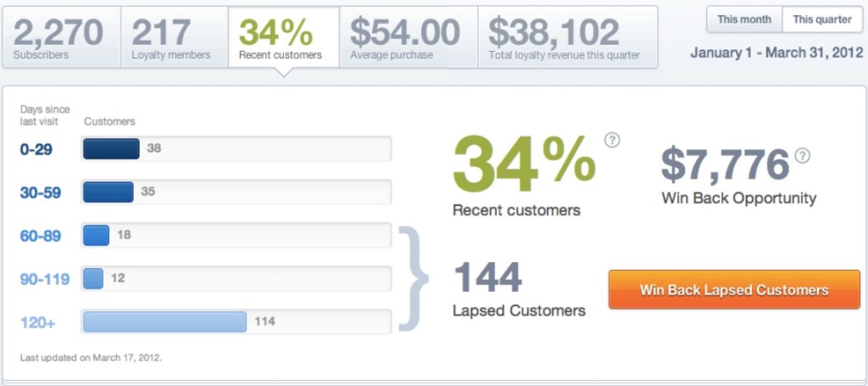This screenshot has height=386, width=868.
Task: Click help icon next to 34% Recent customers
Action: 612,140
